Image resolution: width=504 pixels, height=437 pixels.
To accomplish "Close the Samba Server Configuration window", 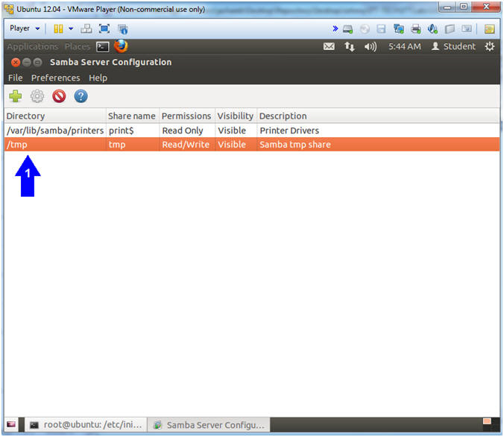I will click(16, 62).
